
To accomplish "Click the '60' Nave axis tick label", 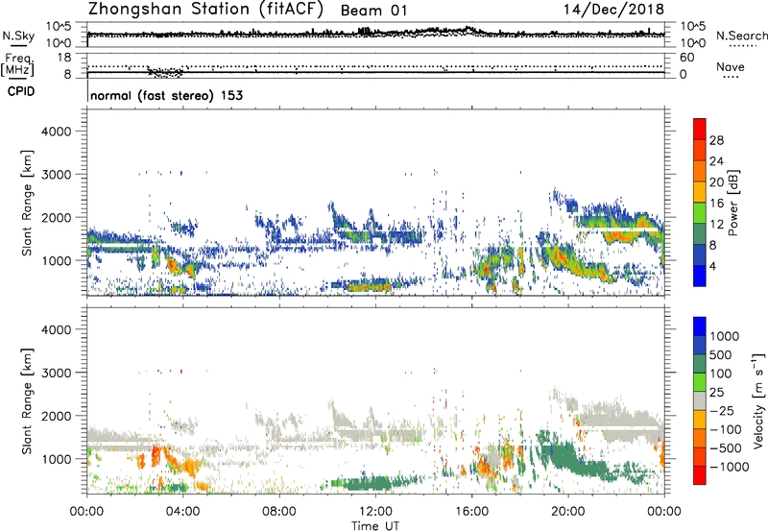I will tap(686, 58).
